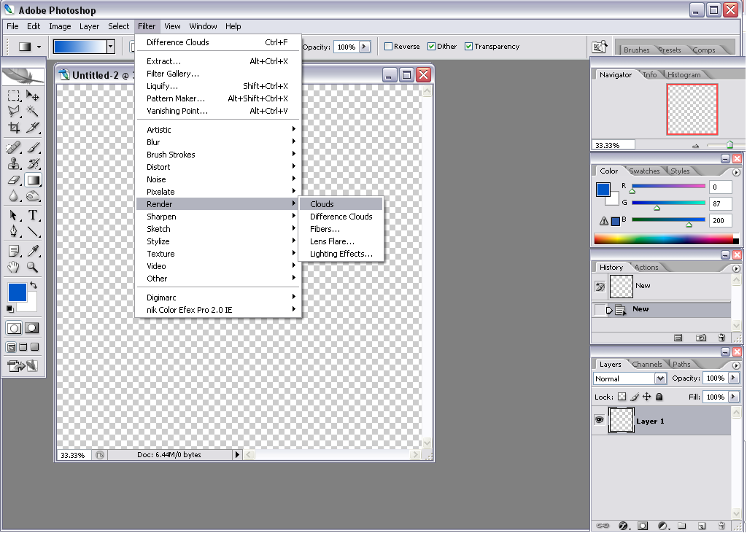Toggle lock position for layer

click(x=646, y=397)
